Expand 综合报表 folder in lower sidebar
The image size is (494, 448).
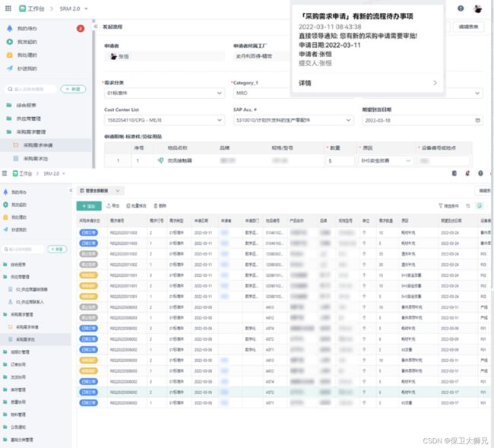[14, 265]
